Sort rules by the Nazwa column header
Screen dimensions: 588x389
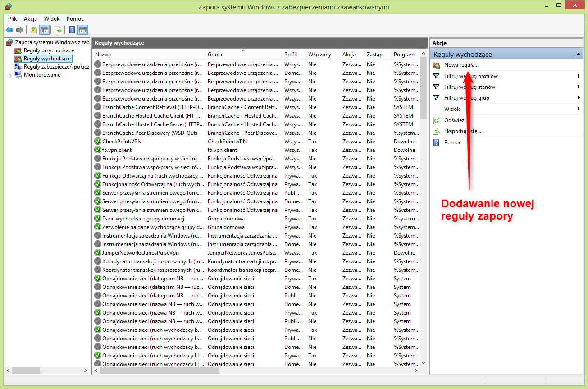[149, 55]
